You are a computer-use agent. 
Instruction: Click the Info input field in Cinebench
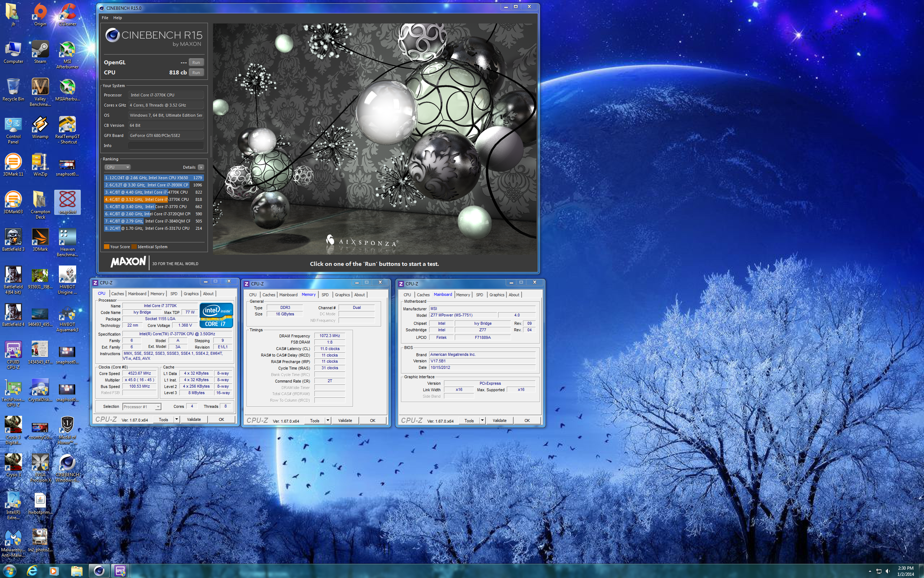click(166, 146)
